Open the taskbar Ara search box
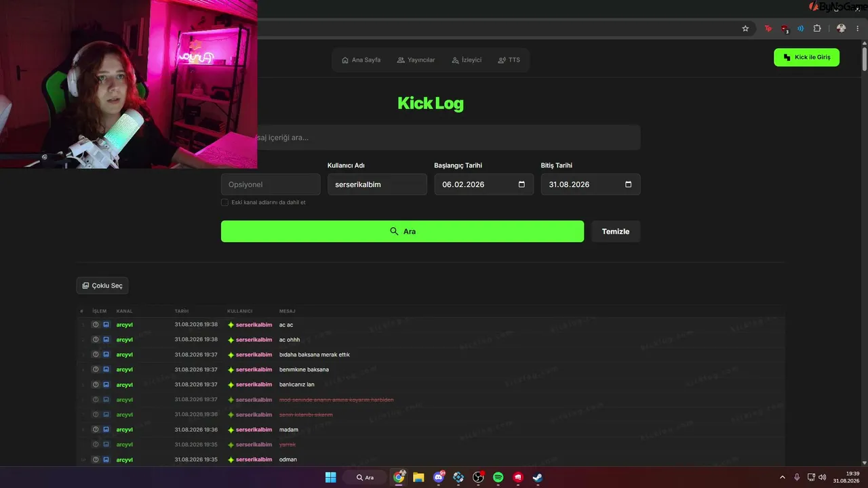The image size is (868, 488). point(365,477)
